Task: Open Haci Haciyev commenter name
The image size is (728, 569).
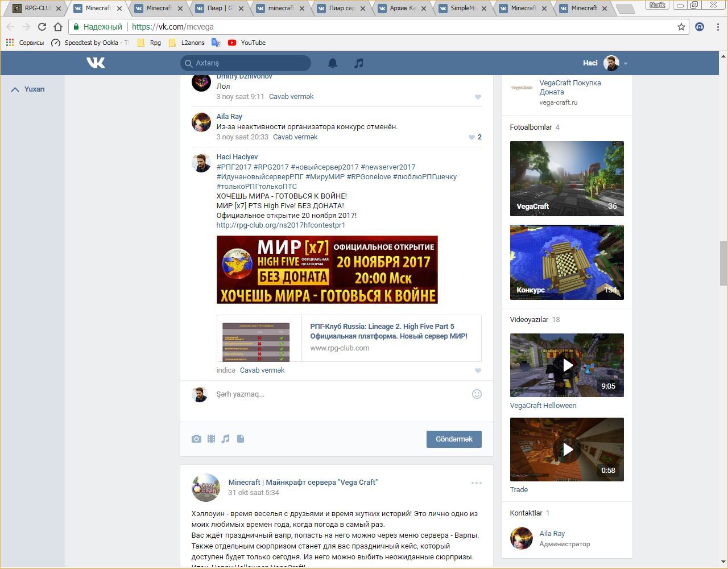Action: [x=237, y=157]
